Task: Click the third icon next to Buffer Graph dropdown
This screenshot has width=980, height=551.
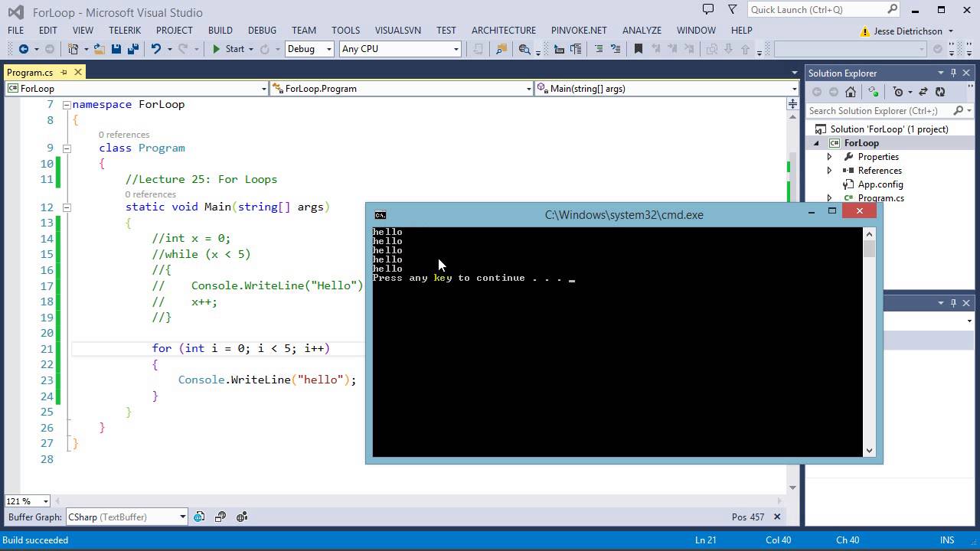Action: point(242,517)
